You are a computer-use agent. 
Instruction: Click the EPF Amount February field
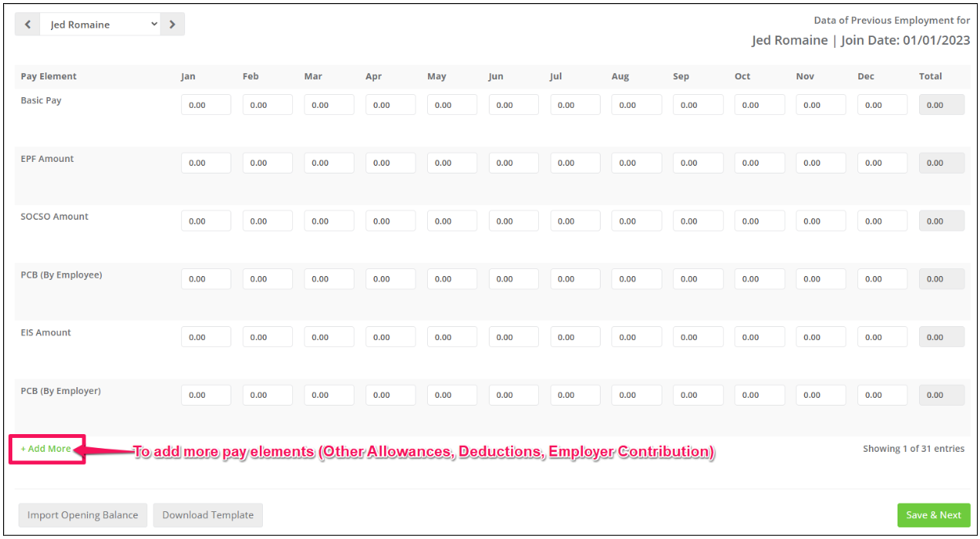pos(268,163)
